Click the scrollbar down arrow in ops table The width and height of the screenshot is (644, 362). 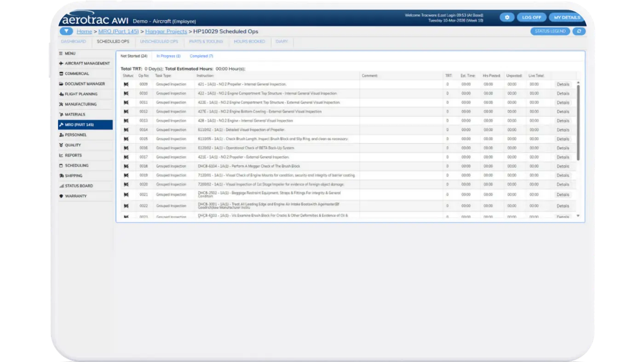click(x=578, y=215)
